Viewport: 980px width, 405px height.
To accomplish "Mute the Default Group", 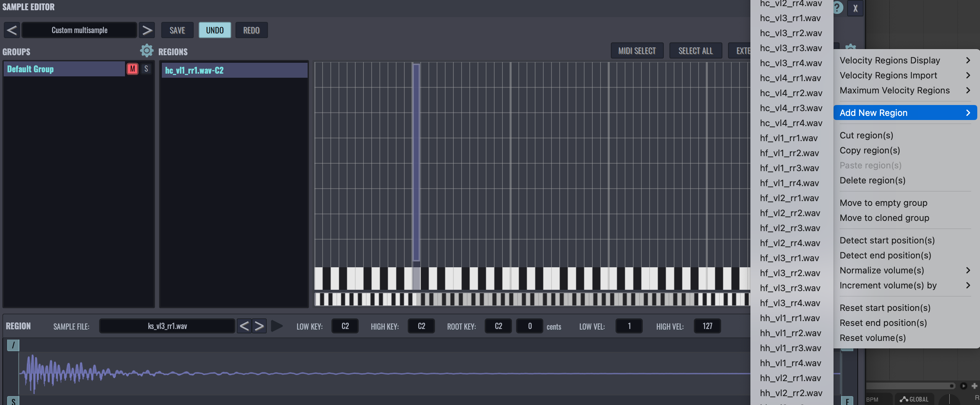I will (132, 69).
